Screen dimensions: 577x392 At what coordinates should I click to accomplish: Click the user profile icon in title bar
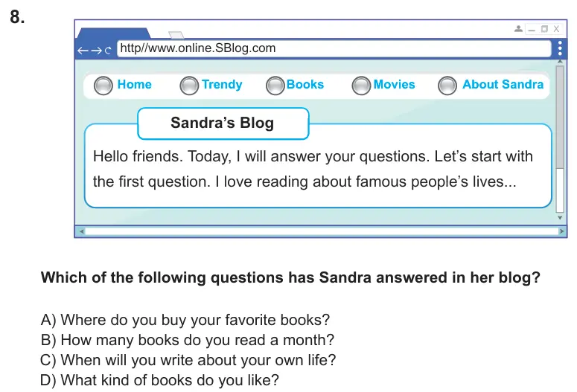click(518, 29)
